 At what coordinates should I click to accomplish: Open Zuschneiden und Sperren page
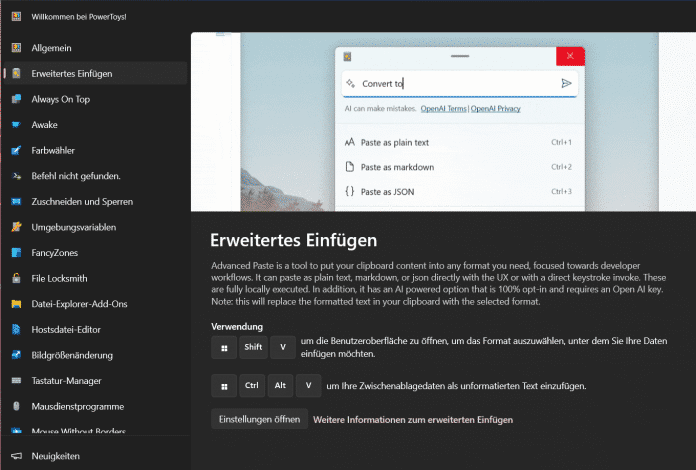pyautogui.click(x=95, y=201)
